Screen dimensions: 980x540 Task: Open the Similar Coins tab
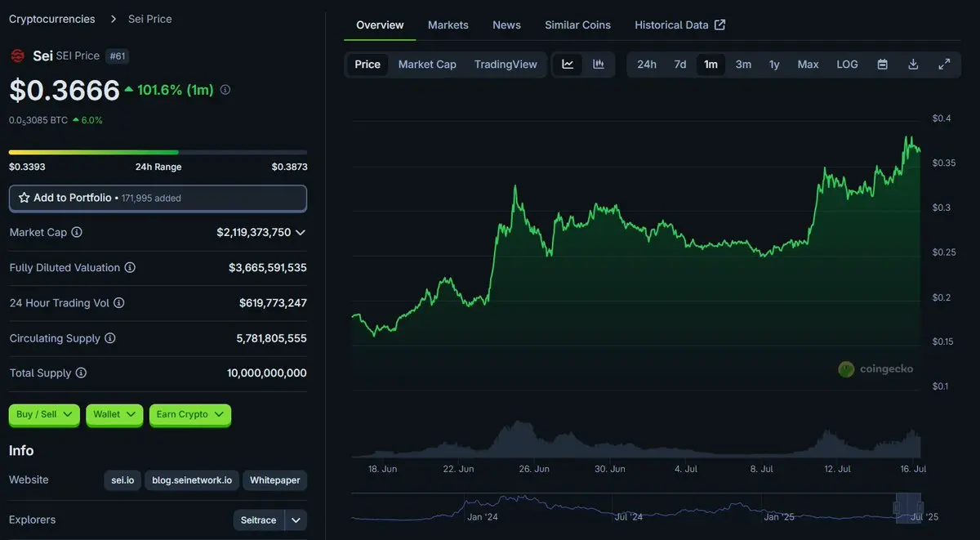pos(578,25)
